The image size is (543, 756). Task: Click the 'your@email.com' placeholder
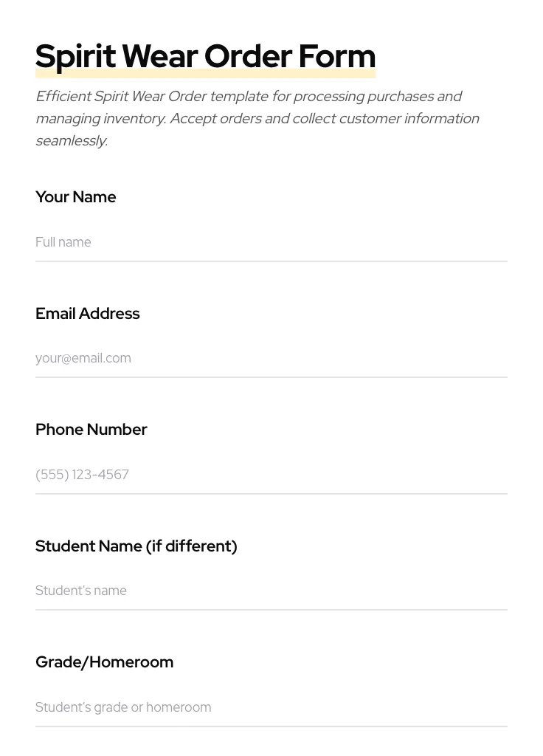pos(83,358)
